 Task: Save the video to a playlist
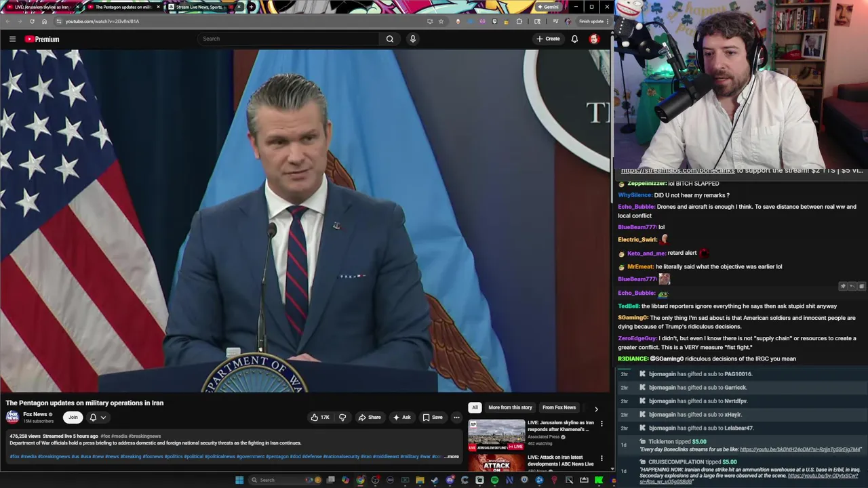(x=433, y=417)
